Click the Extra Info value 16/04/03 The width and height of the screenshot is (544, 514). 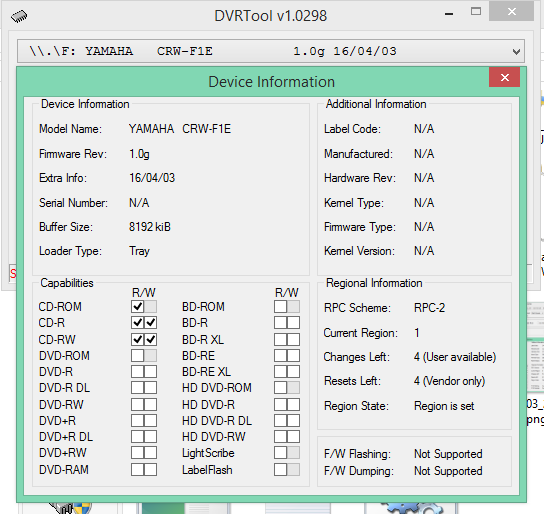coord(152,178)
